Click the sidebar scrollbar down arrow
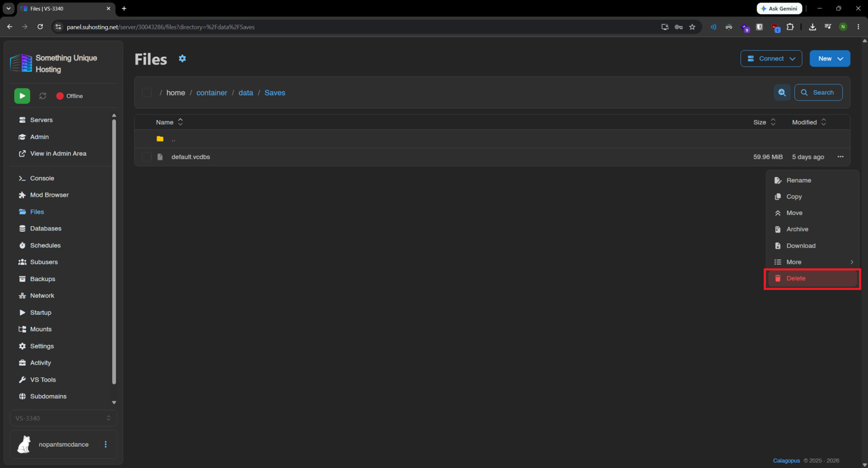Viewport: 868px width, 468px height. click(114, 402)
